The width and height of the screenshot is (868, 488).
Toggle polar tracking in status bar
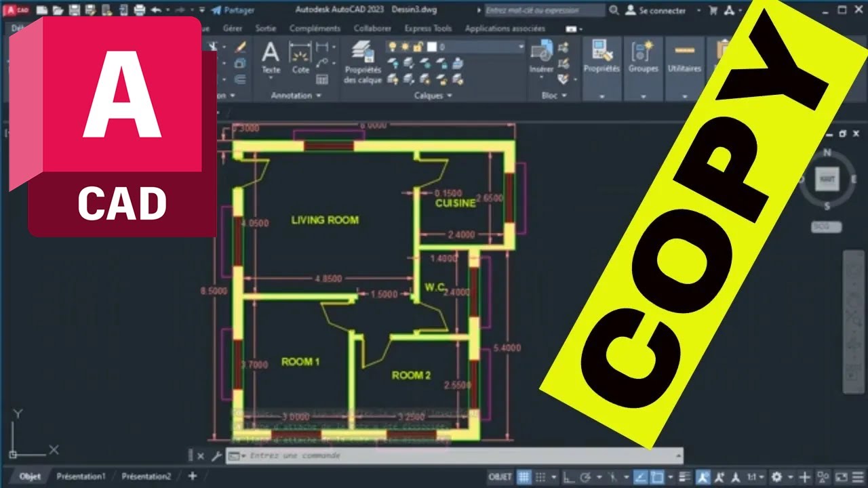[x=586, y=477]
